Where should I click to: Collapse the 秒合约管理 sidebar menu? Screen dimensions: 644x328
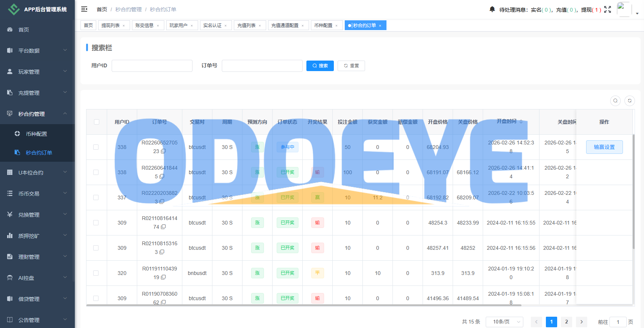37,114
